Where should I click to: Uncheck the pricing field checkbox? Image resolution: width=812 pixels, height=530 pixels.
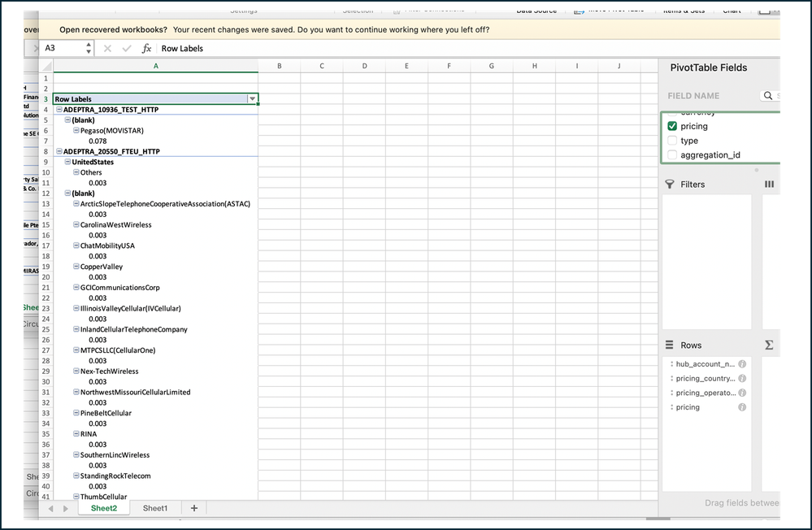click(672, 126)
